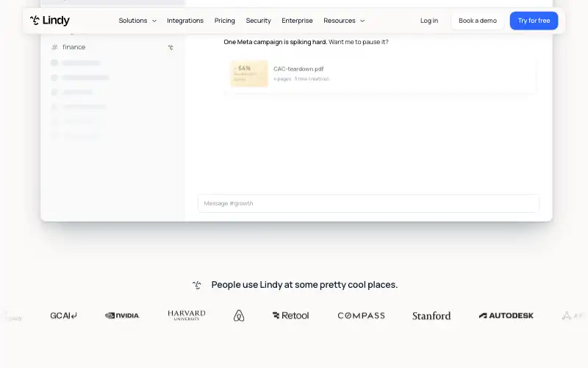This screenshot has width=588, height=368.
Task: Click the Stanford logo
Action: click(431, 316)
